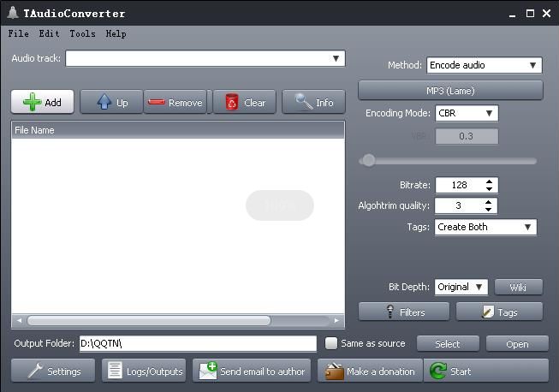Click the Output Folder path field
Screen dimensions: 559x392
198,343
